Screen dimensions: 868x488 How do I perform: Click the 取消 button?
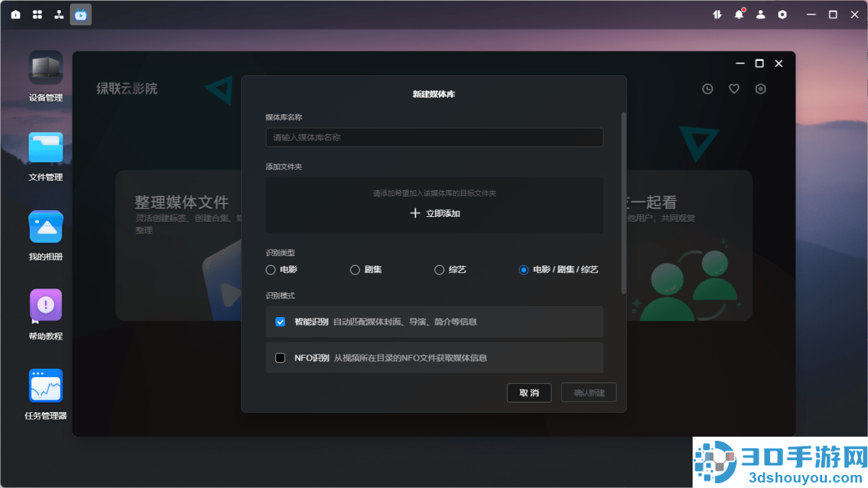[529, 393]
